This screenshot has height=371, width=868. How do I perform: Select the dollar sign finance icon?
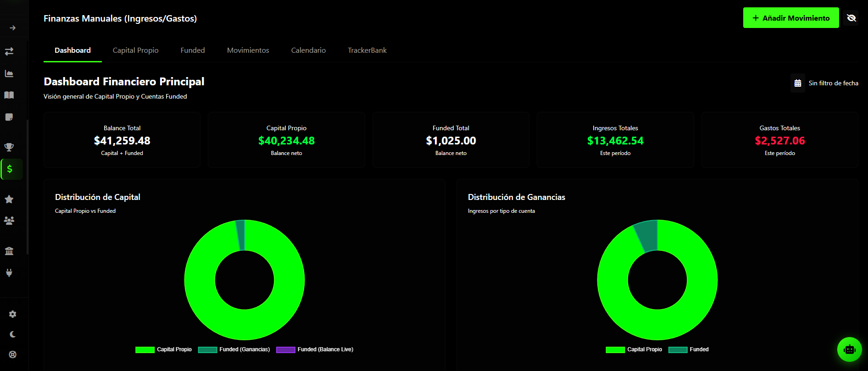coord(10,169)
